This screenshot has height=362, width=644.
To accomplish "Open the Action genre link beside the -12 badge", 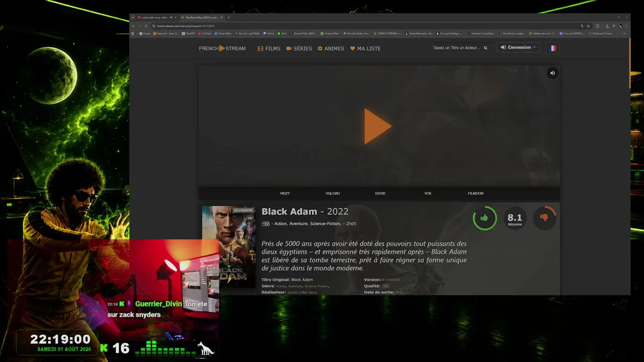I will point(280,224).
